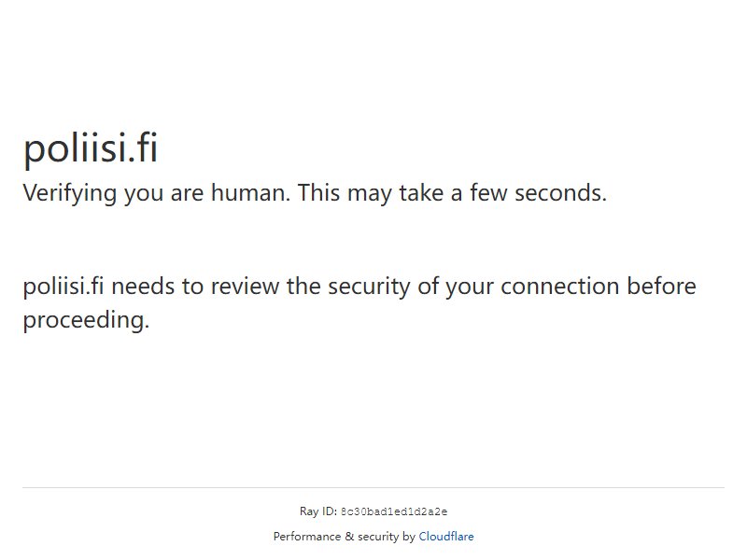Click the 'Ray ID:' label
Image resolution: width=747 pixels, height=560 pixels.
318,511
